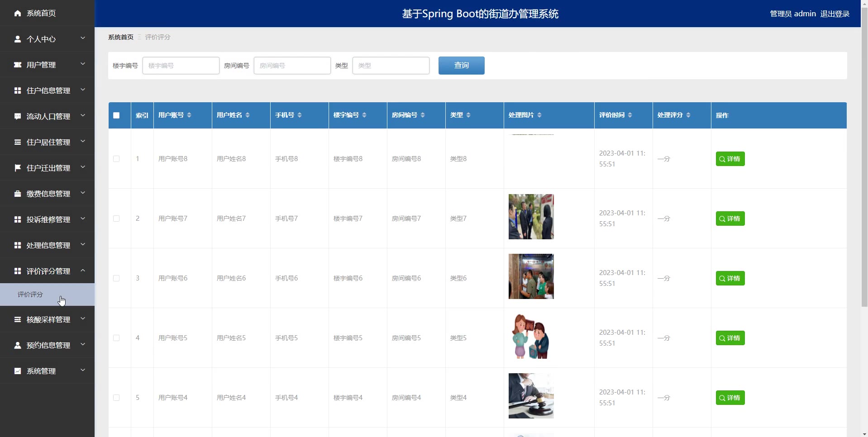868x437 pixels.
Task: Click the chat icon beside 流动人口管理
Action: 18,116
